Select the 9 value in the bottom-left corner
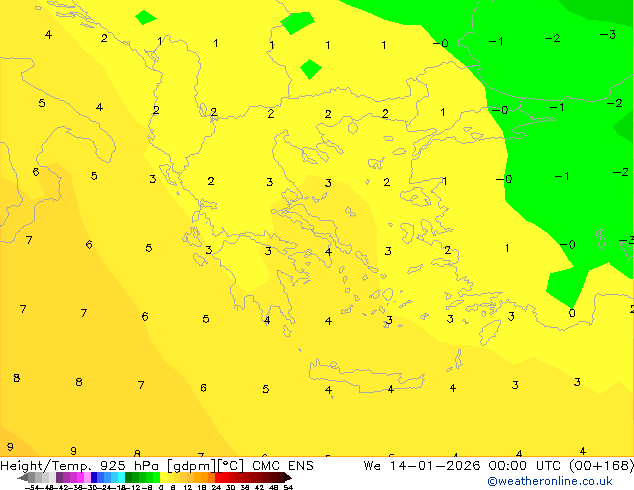The image size is (634, 490). [x=10, y=447]
